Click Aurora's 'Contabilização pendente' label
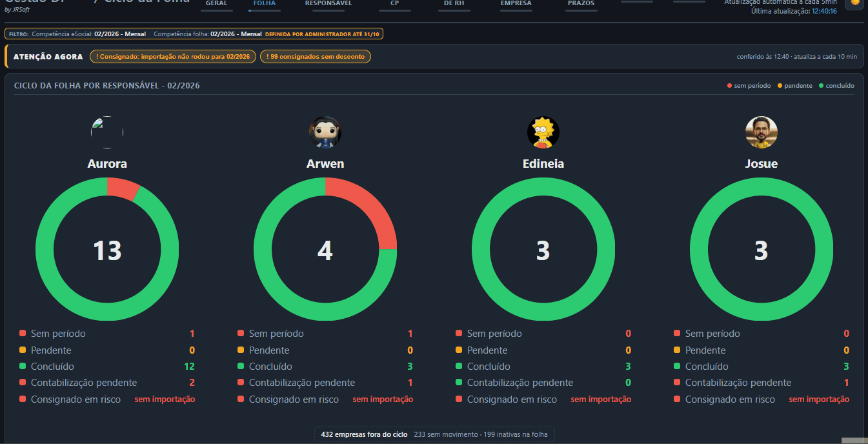Image resolution: width=868 pixels, height=444 pixels. point(84,383)
